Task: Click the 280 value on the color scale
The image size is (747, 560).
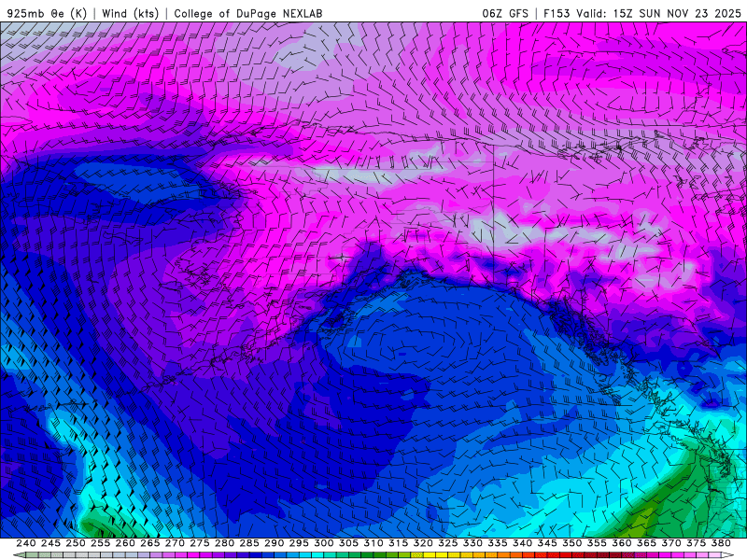Action: (x=224, y=543)
